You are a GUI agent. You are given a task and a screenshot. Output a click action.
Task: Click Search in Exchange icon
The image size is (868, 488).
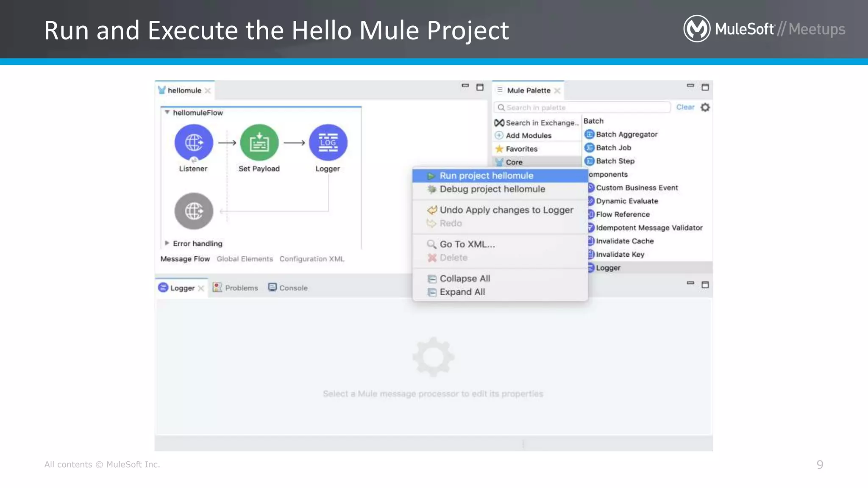pos(499,122)
